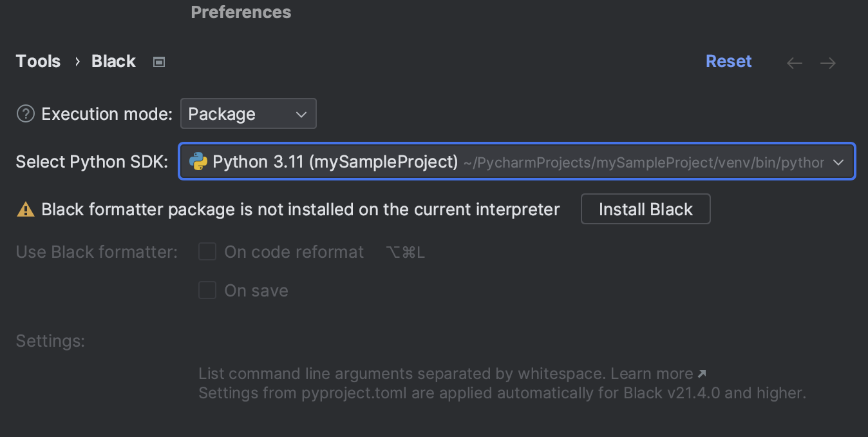Click the Black breadcrumb
Image resolution: width=868 pixels, height=437 pixels.
point(113,61)
